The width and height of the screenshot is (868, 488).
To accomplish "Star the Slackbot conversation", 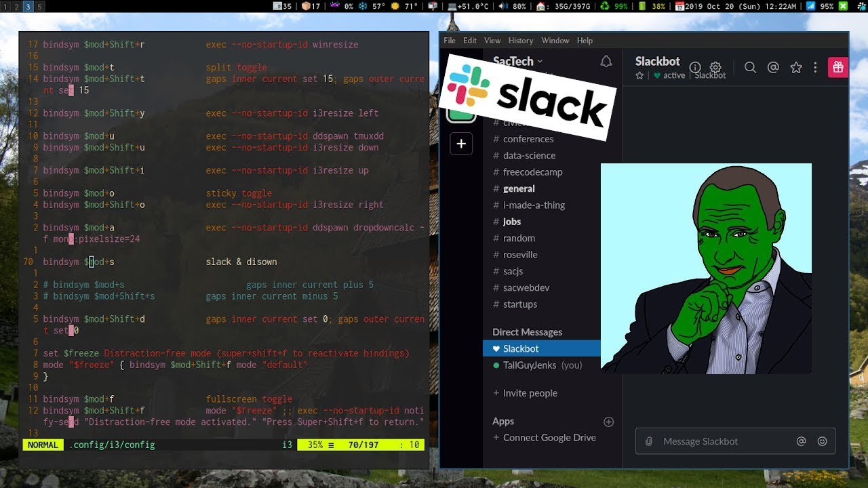I will point(639,75).
